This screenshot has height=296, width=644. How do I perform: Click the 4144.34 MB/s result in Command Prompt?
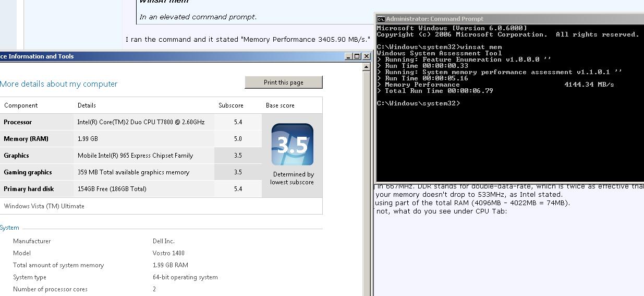coord(589,85)
